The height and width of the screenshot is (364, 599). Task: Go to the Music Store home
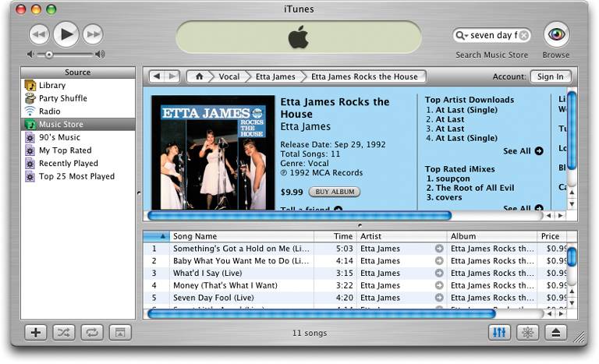(x=200, y=76)
